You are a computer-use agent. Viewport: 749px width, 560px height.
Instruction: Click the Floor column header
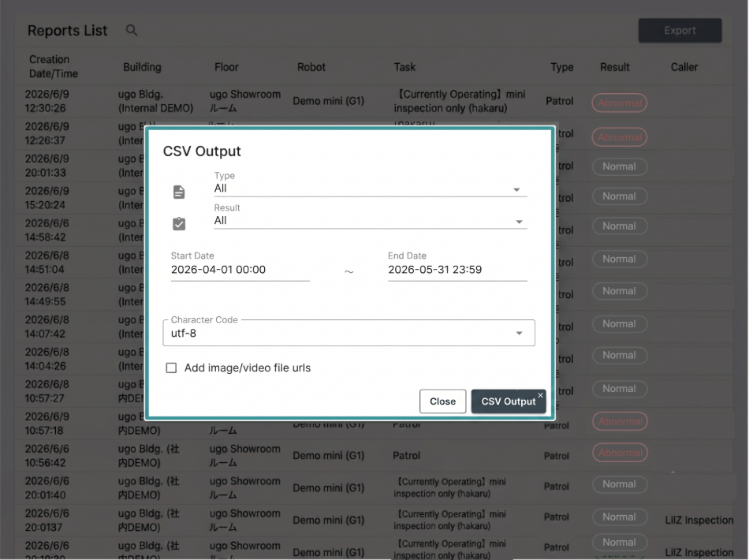(x=226, y=67)
